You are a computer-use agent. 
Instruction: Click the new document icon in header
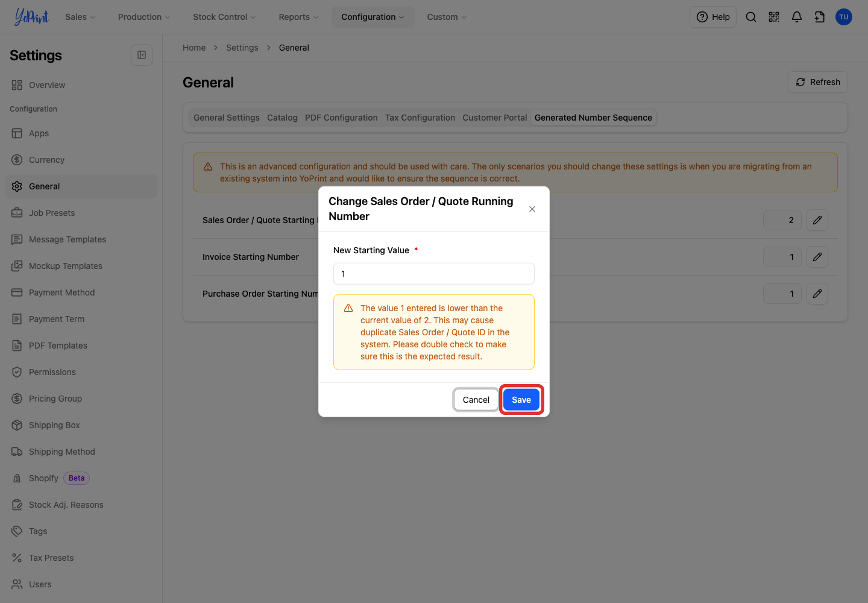coord(820,17)
